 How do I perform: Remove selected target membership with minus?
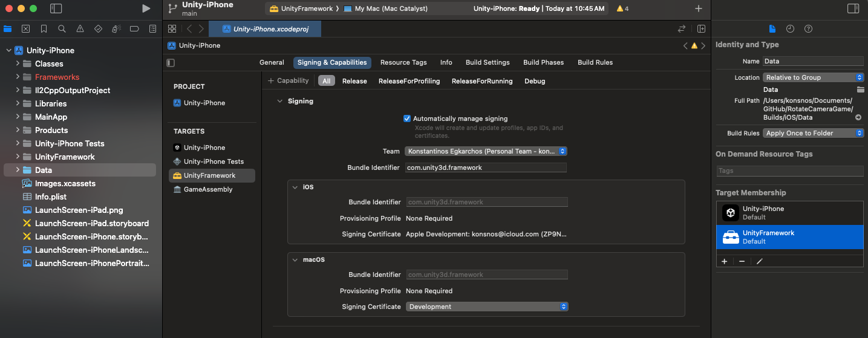[742, 261]
